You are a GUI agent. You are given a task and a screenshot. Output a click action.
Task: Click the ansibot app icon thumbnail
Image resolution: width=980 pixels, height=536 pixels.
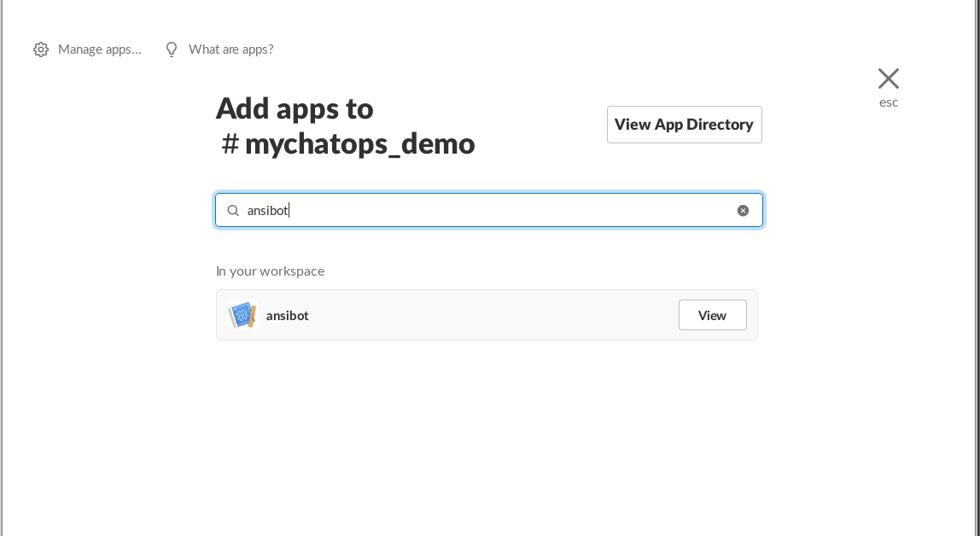coord(242,315)
